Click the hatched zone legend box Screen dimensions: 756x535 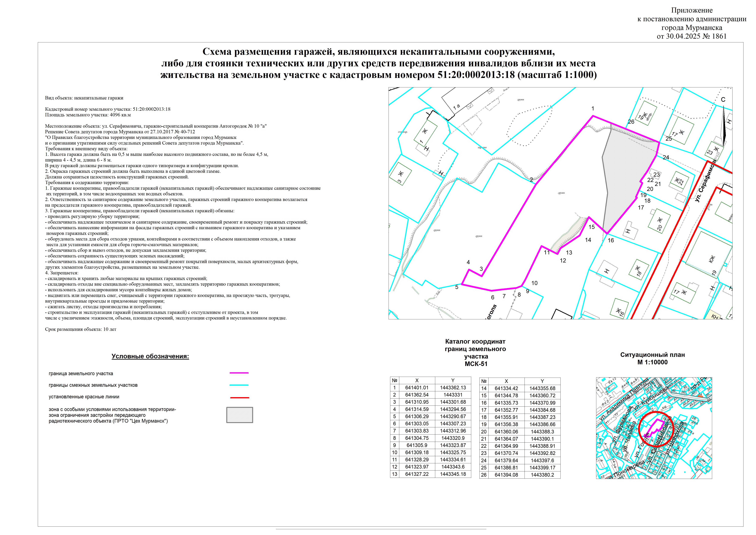click(239, 415)
